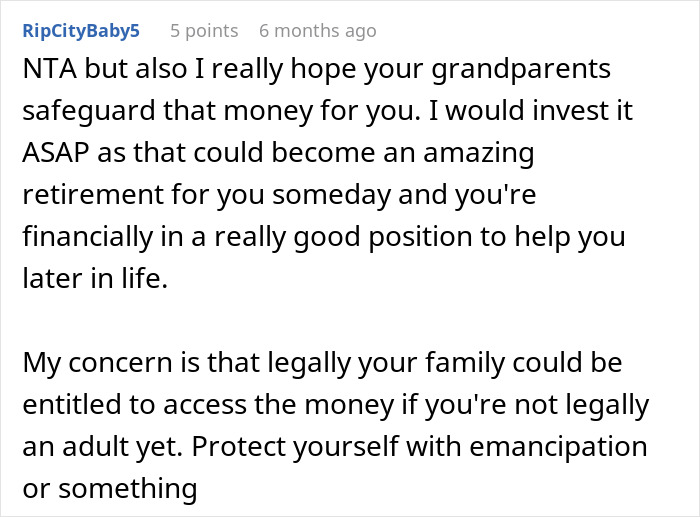Click the word "entitled" in the comment
Image resolution: width=700 pixels, height=517 pixels.
click(x=64, y=403)
